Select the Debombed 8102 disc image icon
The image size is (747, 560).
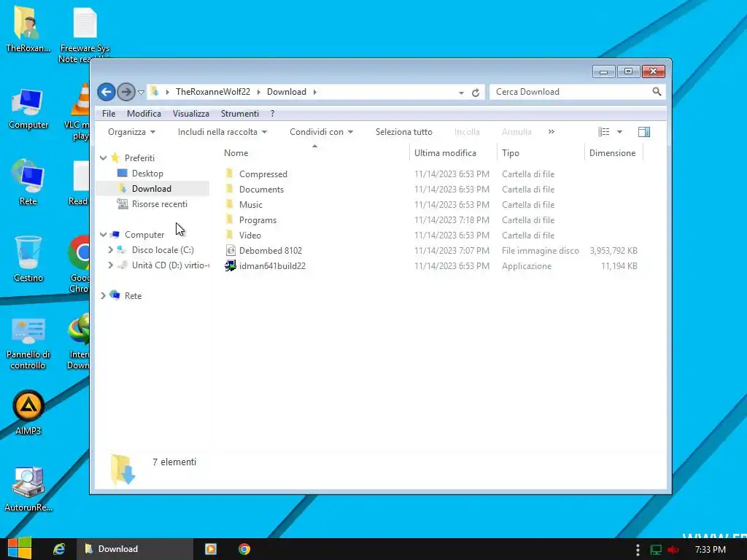click(231, 250)
